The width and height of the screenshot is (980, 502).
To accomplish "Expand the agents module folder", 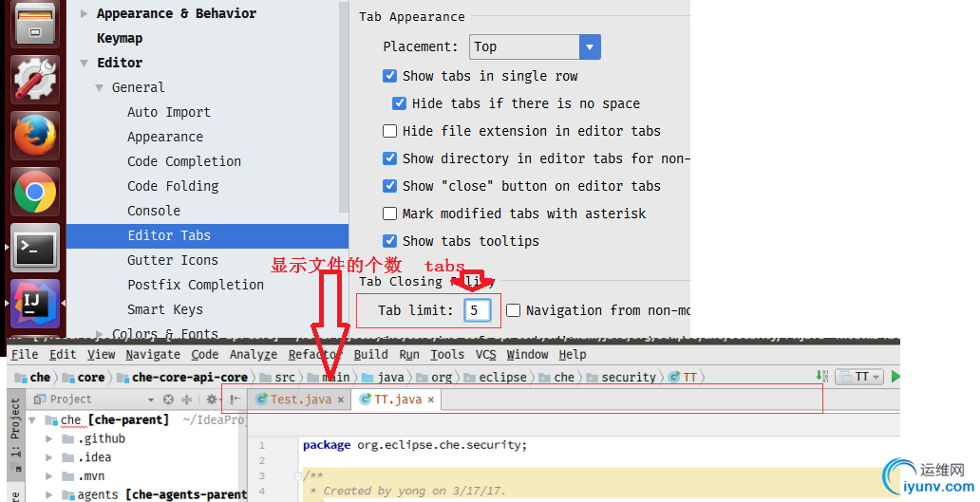I will 49,495.
